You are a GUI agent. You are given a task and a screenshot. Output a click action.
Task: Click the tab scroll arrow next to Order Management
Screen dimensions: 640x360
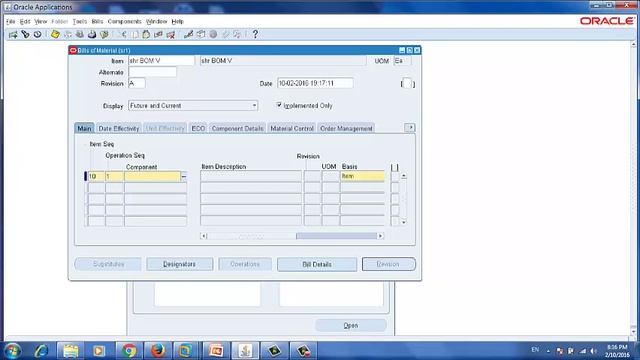coord(410,128)
